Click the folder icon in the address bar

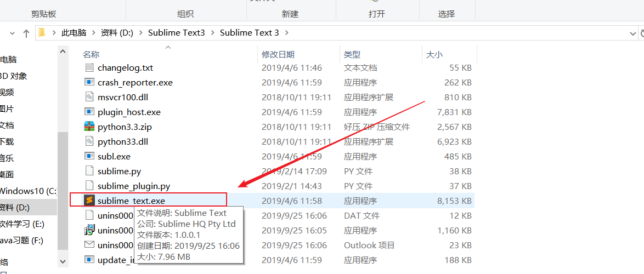[x=42, y=33]
